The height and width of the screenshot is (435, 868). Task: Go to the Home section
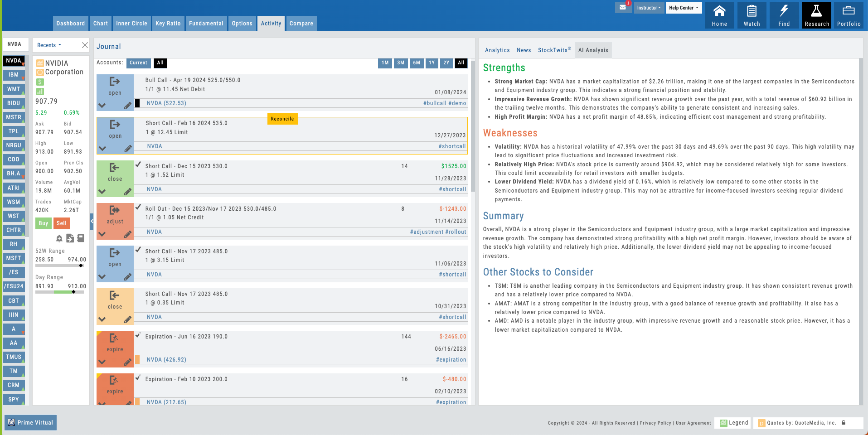click(719, 15)
